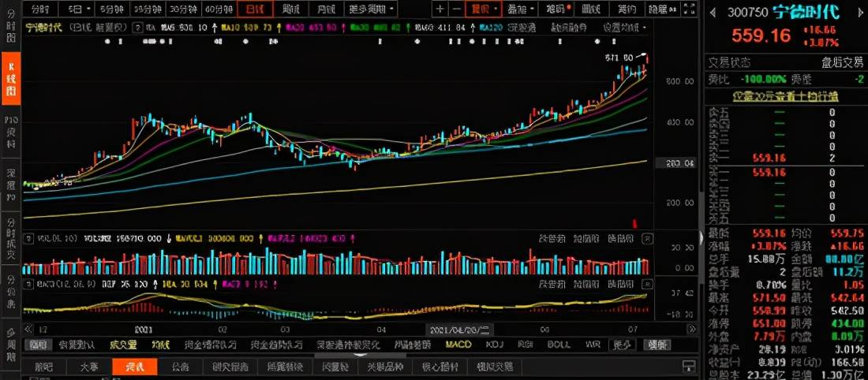Switch to 5分钟 chart period
This screenshot has height=380, width=868.
click(111, 9)
